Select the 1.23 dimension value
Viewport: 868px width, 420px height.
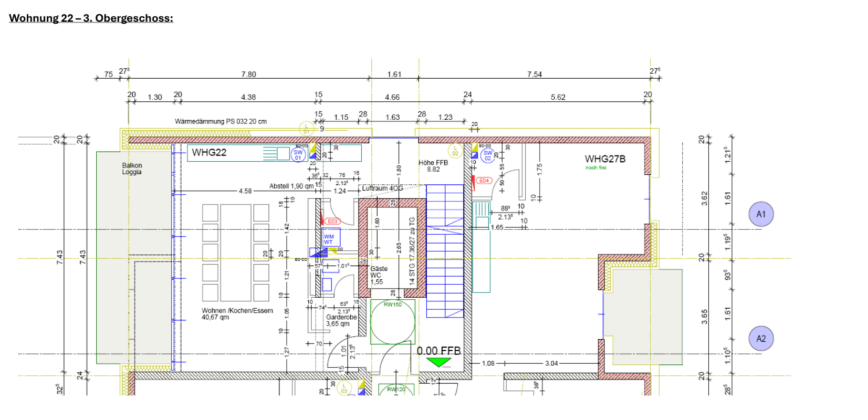click(x=445, y=117)
